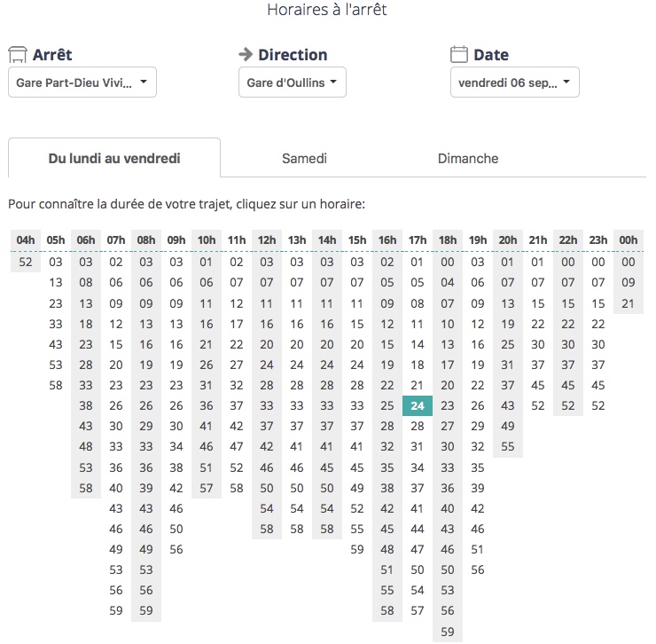Choose the 21 departure under 00h
The height and width of the screenshot is (644, 656).
(x=629, y=303)
